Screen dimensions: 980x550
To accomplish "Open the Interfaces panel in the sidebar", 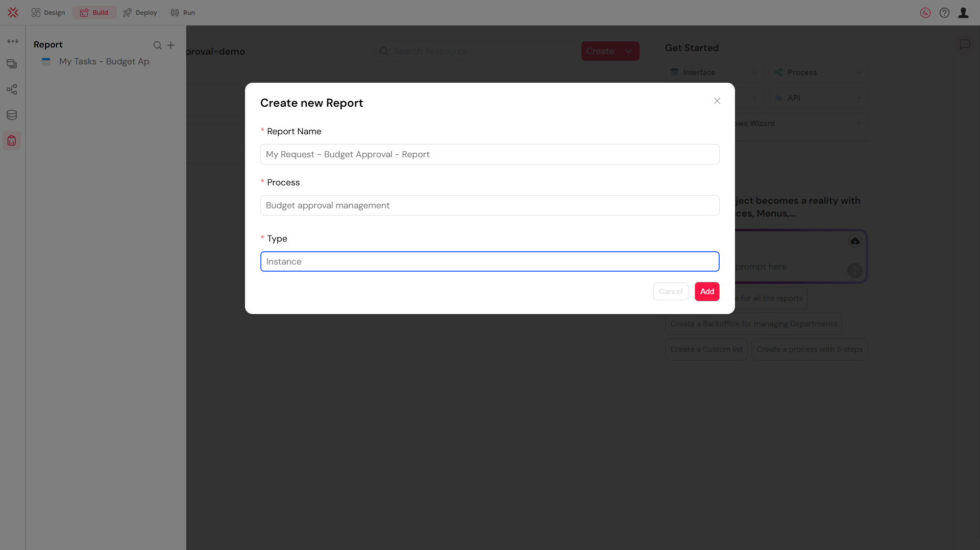I will (x=11, y=64).
